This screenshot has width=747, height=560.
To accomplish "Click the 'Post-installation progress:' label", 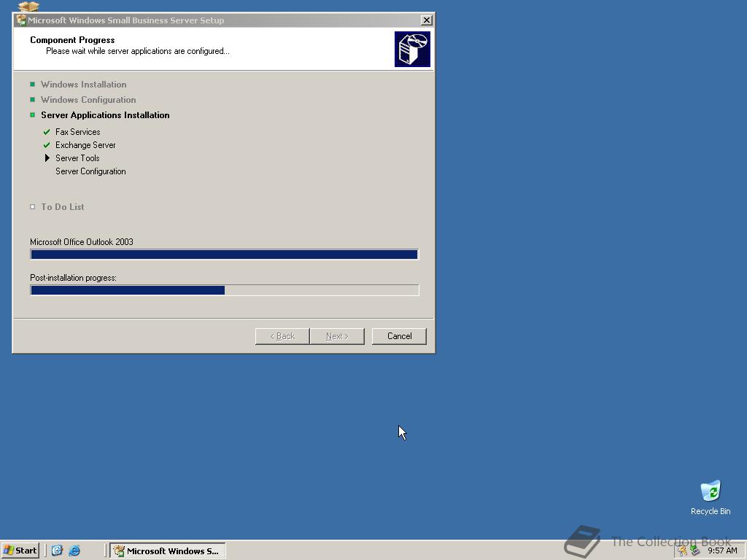I will click(x=74, y=278).
